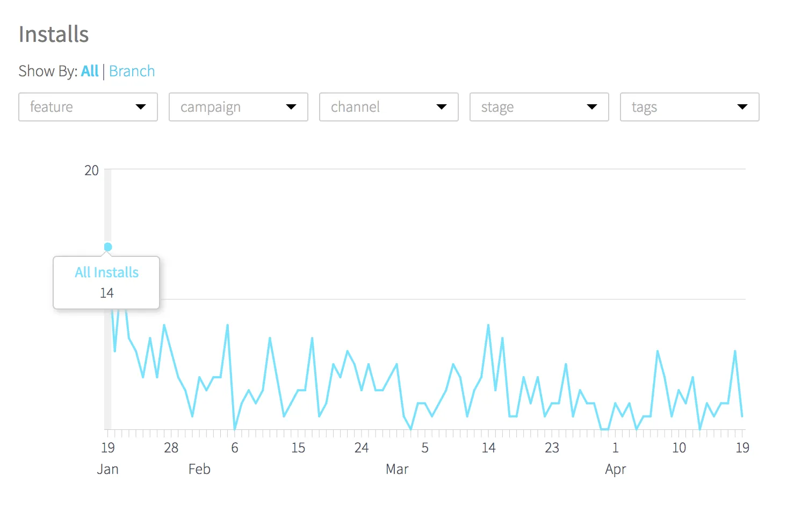Click the 20 mark on y-axis
This screenshot has width=794, height=532.
[x=91, y=170]
